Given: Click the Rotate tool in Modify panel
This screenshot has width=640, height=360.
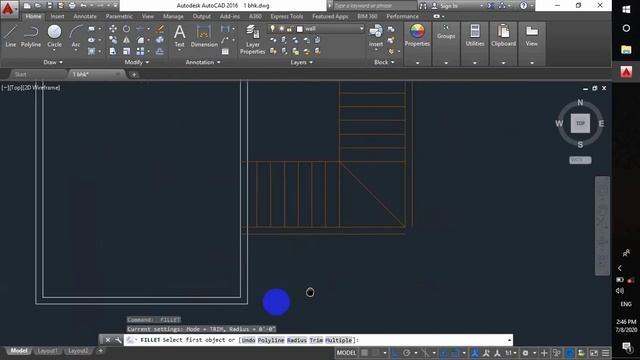Looking at the screenshot, I should pyautogui.click(x=127, y=29).
